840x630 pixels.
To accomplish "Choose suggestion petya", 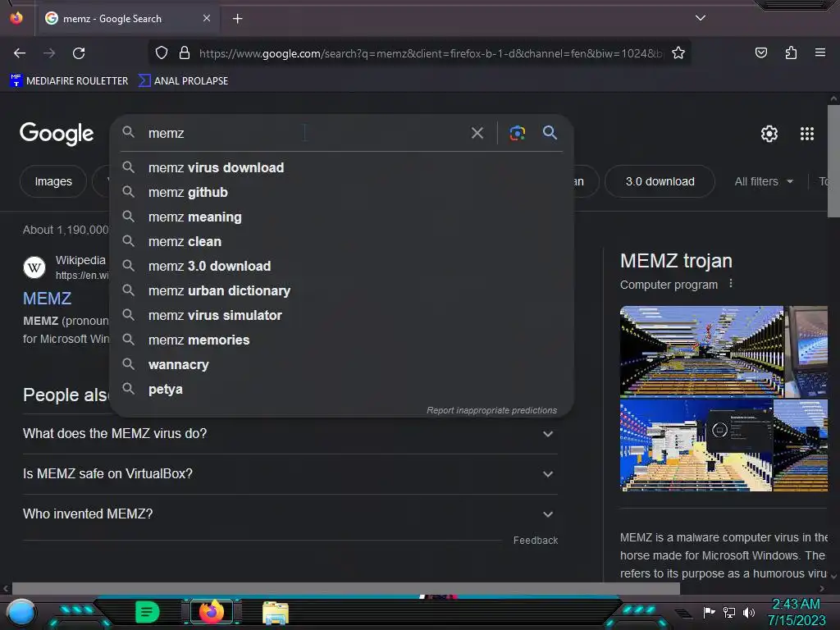I will [x=342, y=390].
